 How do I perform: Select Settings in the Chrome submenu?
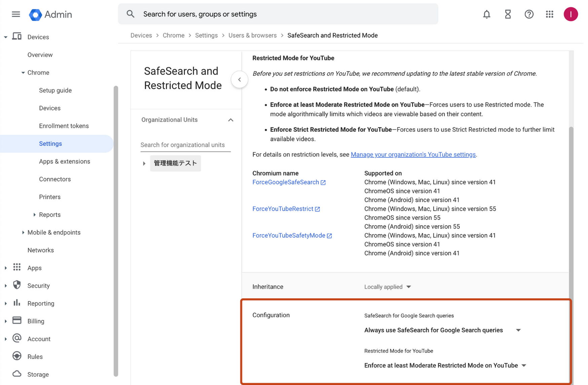pyautogui.click(x=50, y=144)
